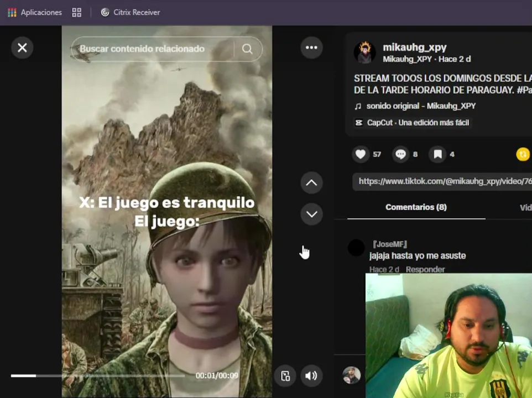532x398 pixels.
Task: Open the Aplicaciones bookmarks shortcut
Action: tap(35, 13)
